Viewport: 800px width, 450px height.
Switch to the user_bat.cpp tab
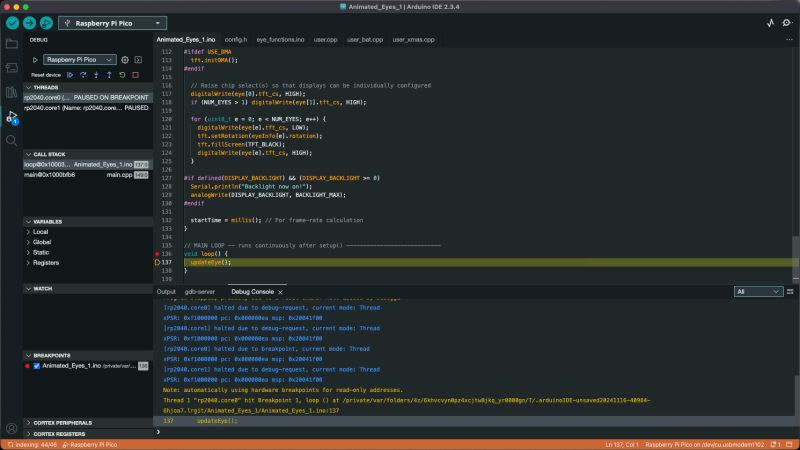tap(365, 39)
